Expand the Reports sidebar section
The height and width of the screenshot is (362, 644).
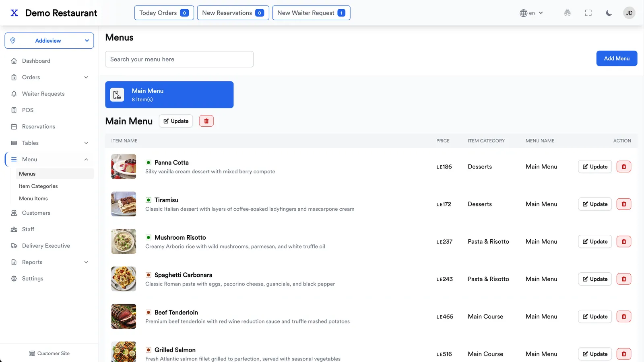(x=49, y=262)
